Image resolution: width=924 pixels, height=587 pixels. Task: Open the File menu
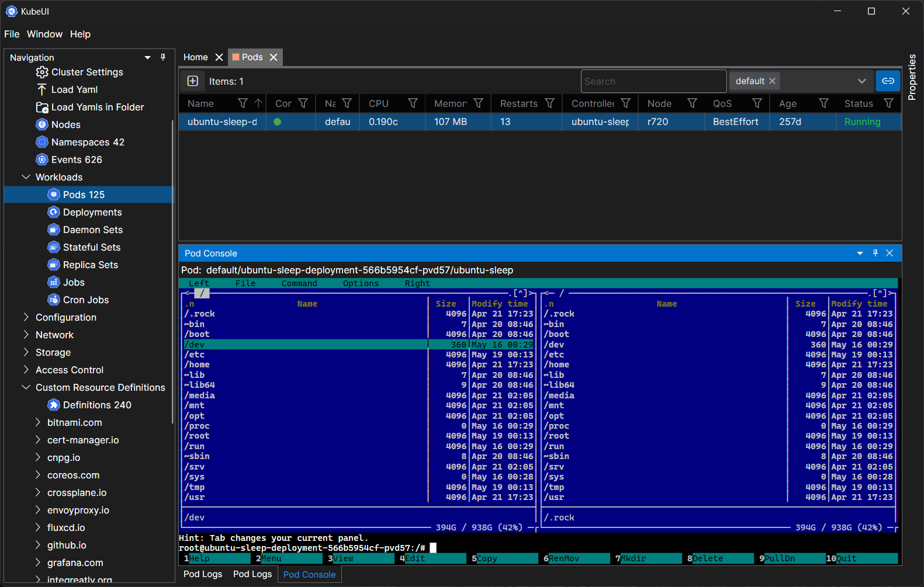tap(12, 34)
